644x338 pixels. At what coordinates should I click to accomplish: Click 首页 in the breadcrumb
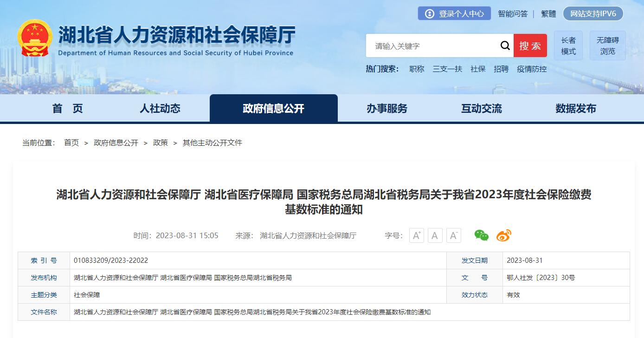point(71,143)
